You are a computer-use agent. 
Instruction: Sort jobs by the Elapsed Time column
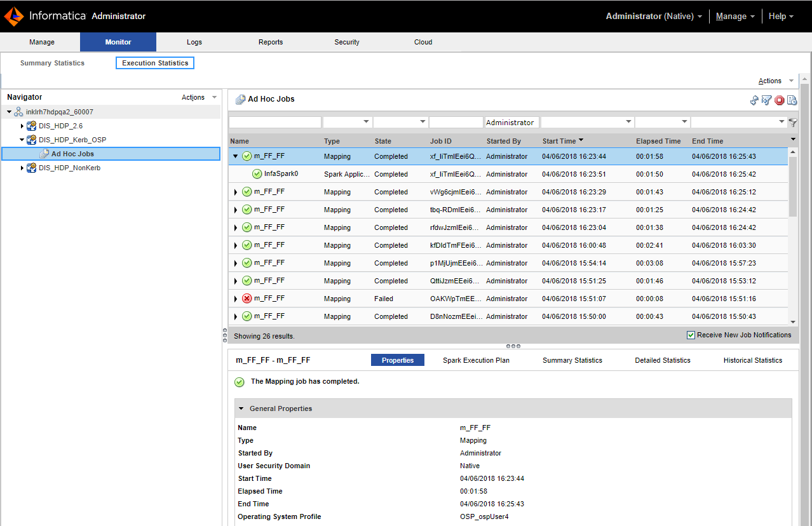coord(658,141)
